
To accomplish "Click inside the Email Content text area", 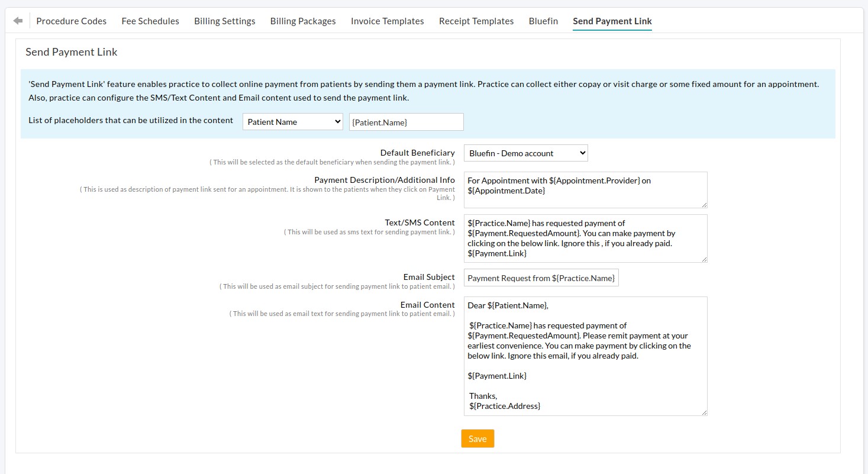I will [x=585, y=356].
